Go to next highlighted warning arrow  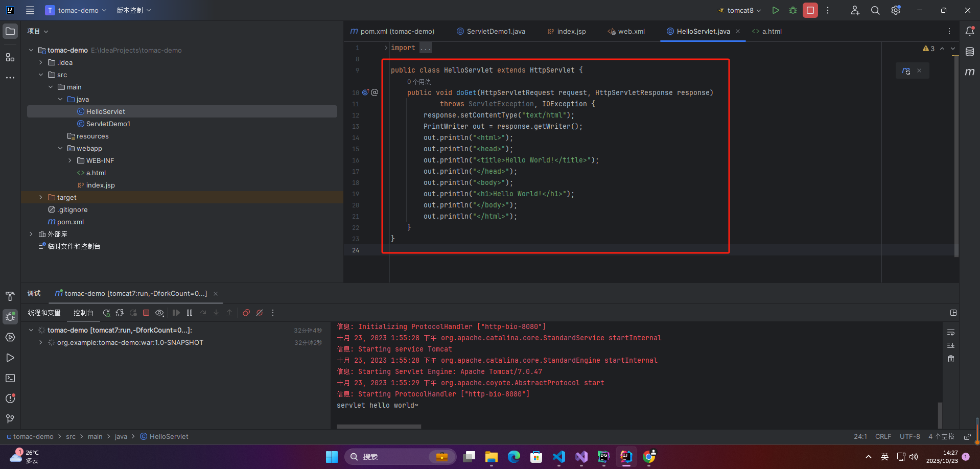(953, 49)
